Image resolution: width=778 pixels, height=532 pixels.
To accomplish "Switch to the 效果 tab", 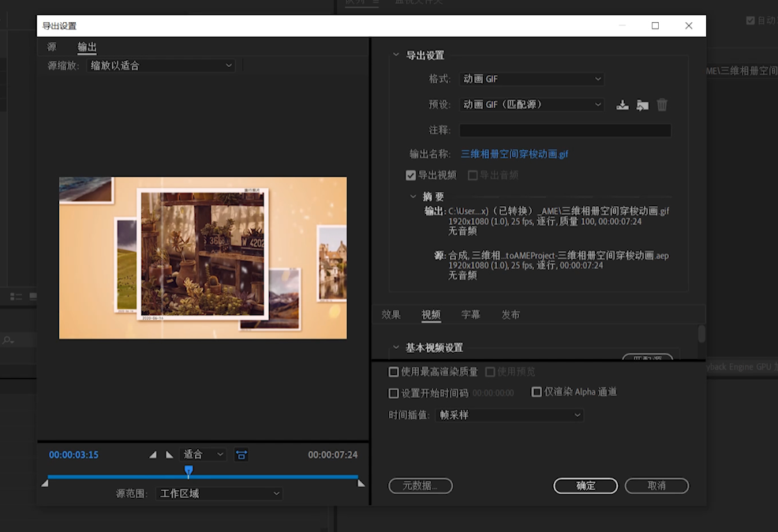I will [391, 315].
